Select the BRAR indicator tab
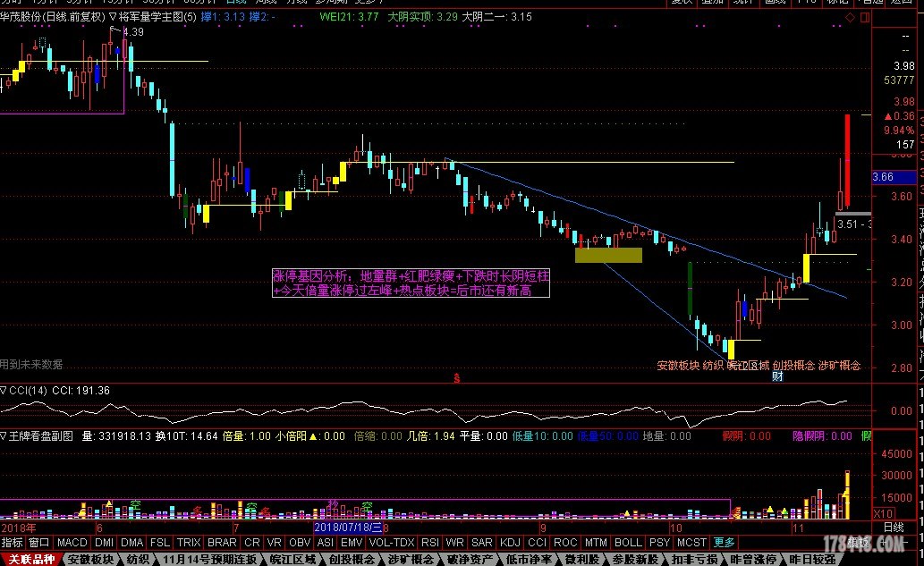The width and height of the screenshot is (924, 566). click(222, 543)
